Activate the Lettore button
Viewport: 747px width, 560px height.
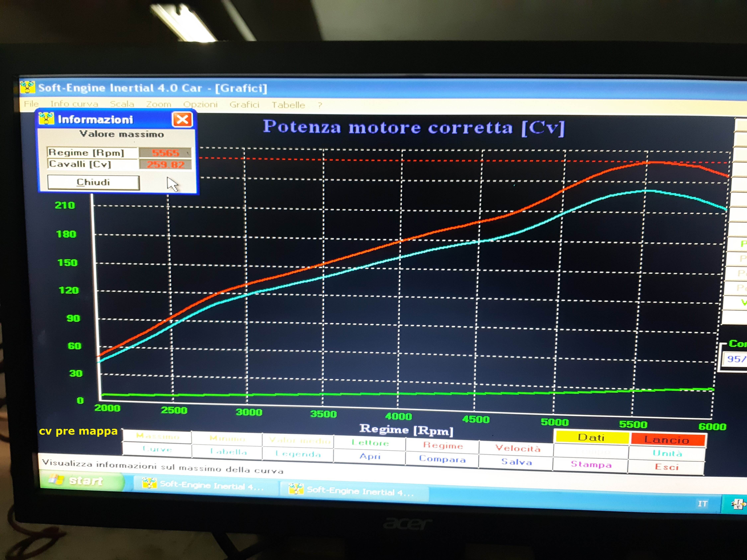(x=370, y=443)
